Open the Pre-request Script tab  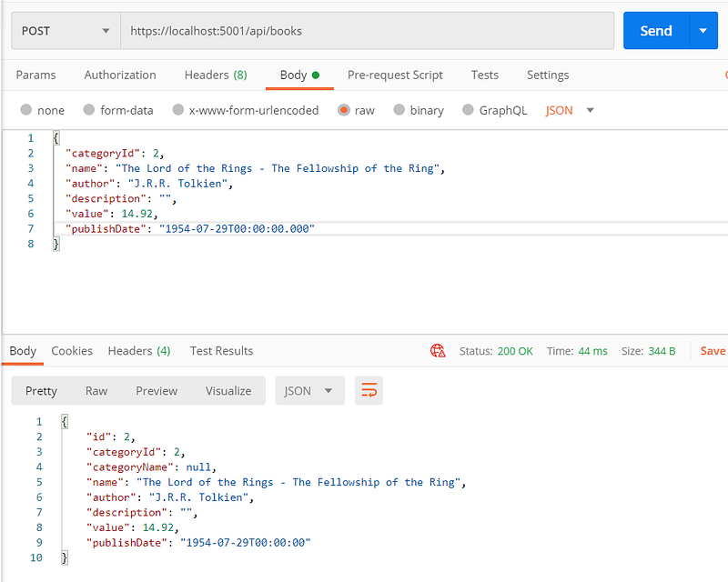[395, 75]
